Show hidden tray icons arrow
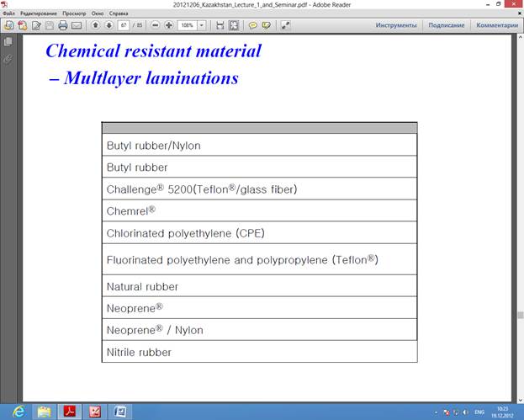The width and height of the screenshot is (524, 420). pyautogui.click(x=436, y=412)
